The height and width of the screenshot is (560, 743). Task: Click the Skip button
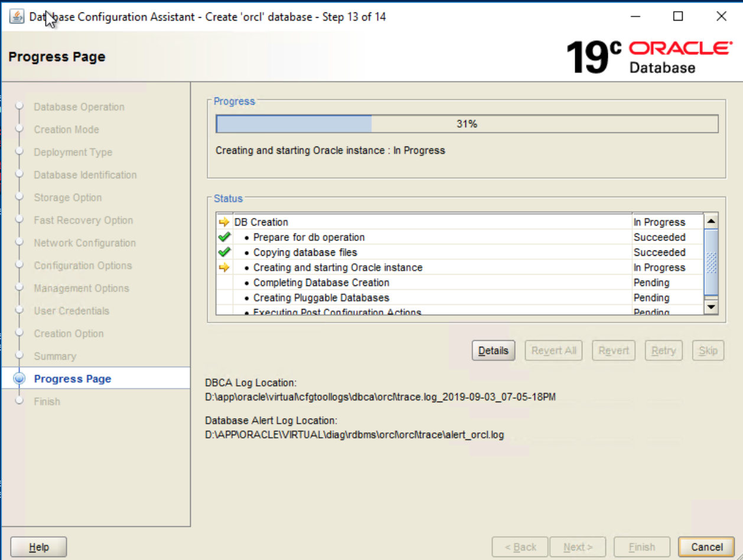708,350
